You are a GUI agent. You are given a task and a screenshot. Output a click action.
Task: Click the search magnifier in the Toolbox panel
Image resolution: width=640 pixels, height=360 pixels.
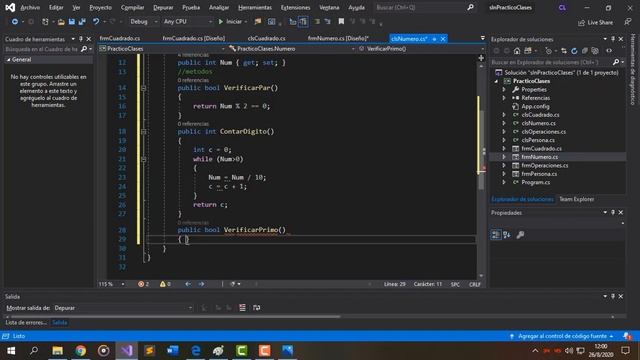coord(84,49)
